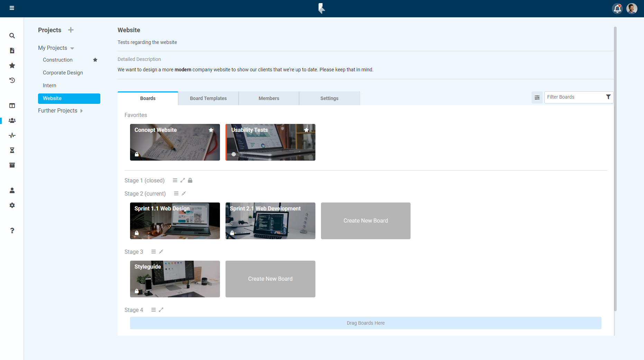Viewport: 644px width, 360px height.
Task: Toggle favorite star on Construction project
Action: [95, 60]
